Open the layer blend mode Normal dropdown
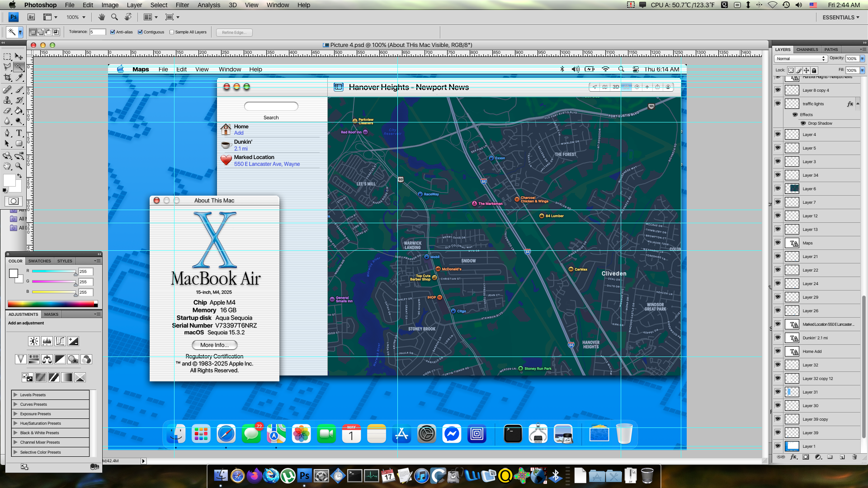The width and height of the screenshot is (868, 488). point(801,59)
